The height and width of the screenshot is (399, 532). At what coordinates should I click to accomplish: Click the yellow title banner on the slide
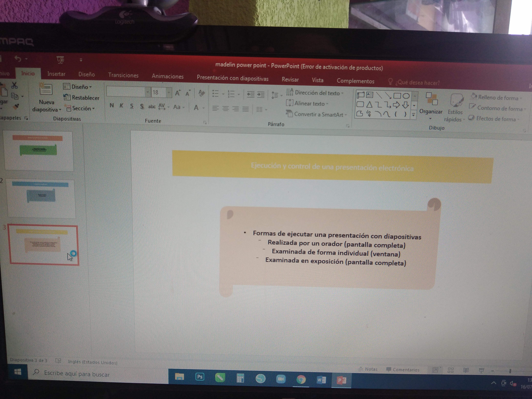333,167
